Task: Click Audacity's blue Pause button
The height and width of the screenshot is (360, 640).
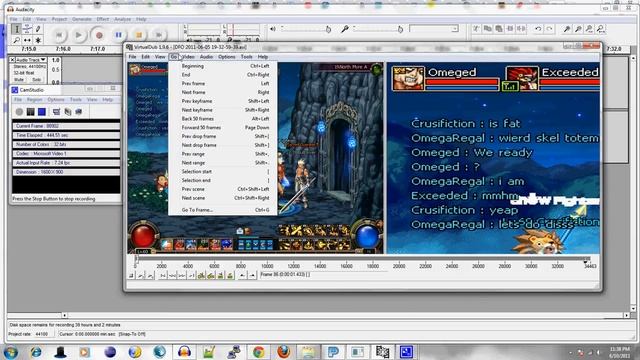Action: click(x=118, y=35)
